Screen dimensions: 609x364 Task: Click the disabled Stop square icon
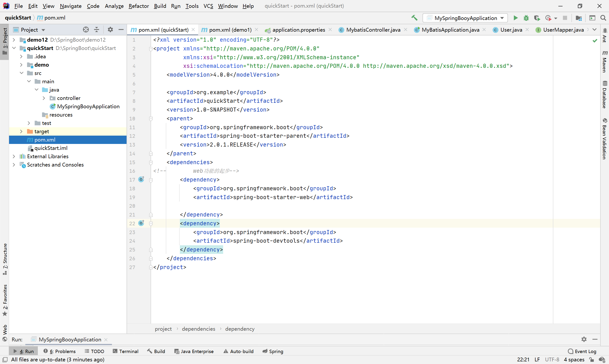click(565, 18)
